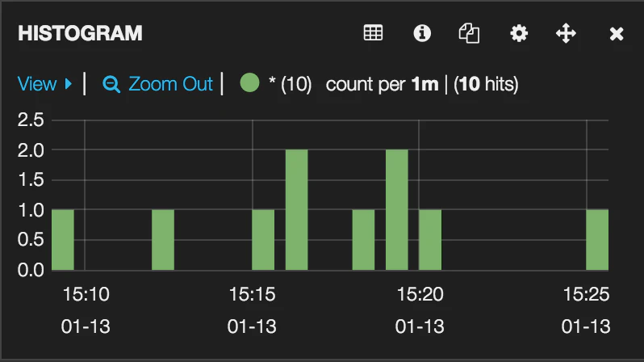
Task: Open histogram settings gear
Action: (519, 33)
